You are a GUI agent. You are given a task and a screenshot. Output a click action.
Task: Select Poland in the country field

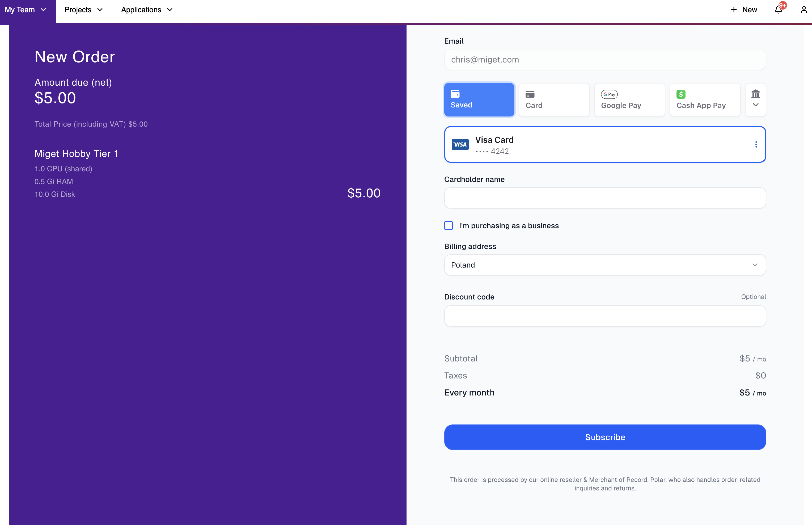tap(604, 265)
